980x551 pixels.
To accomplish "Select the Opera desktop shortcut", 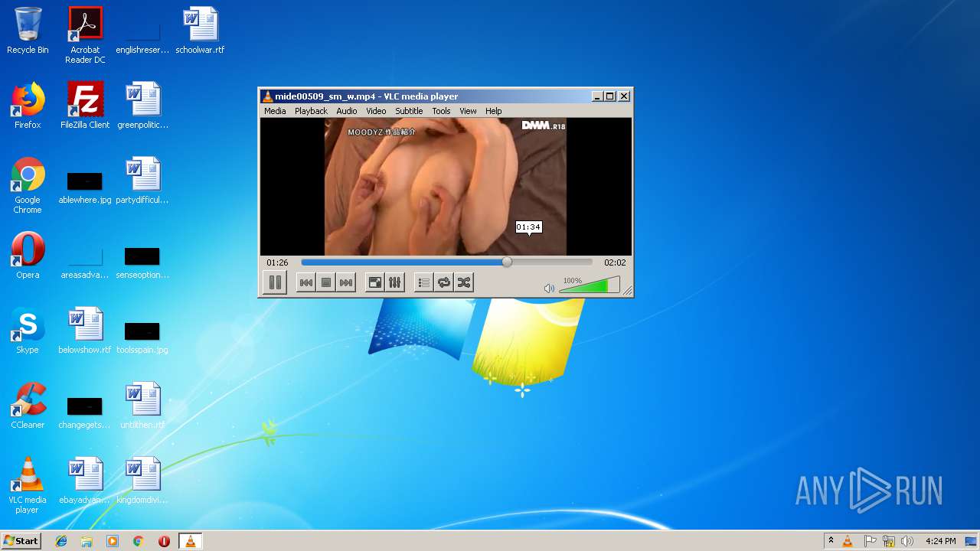I will click(28, 256).
